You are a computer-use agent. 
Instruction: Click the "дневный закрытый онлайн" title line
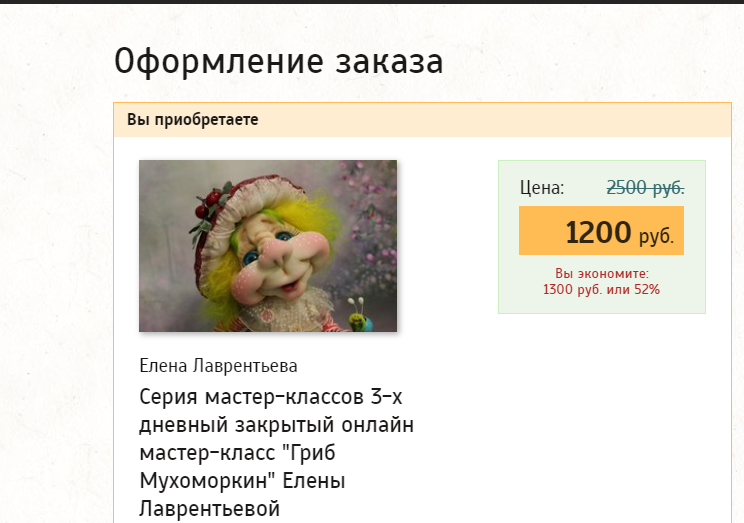pos(276,425)
